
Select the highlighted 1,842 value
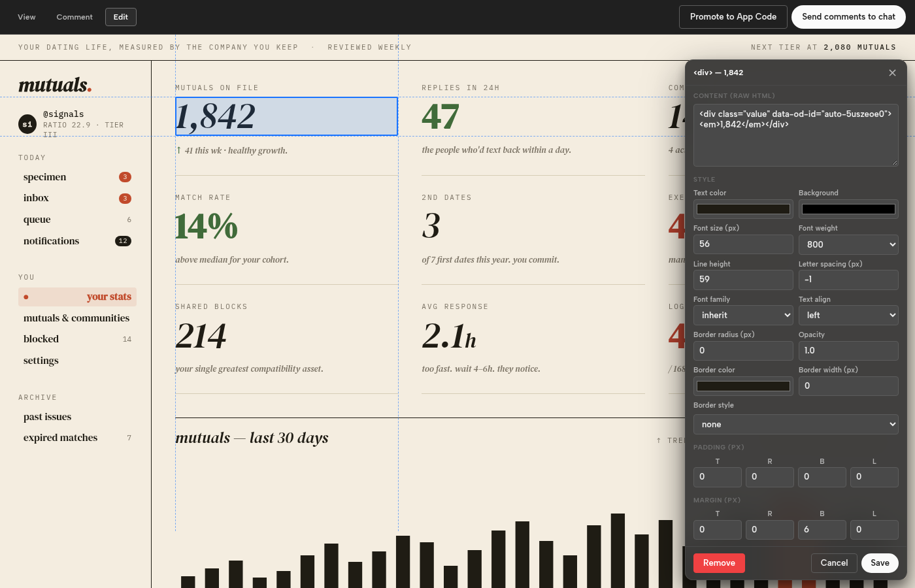(x=286, y=116)
